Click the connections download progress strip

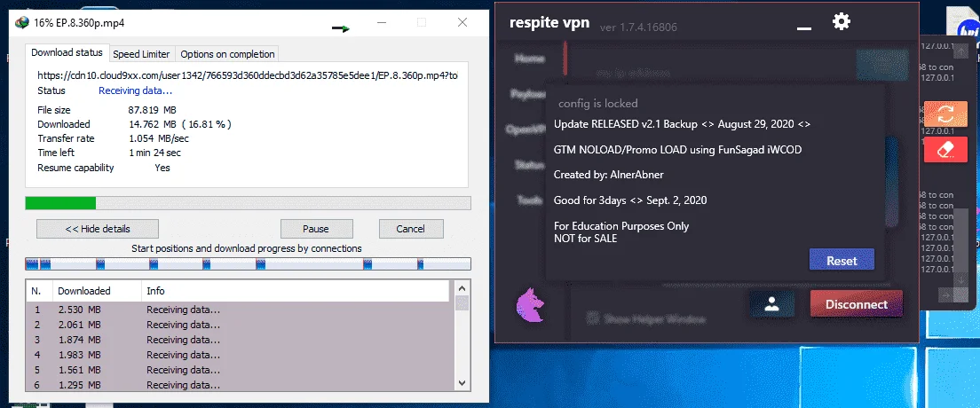click(x=248, y=263)
